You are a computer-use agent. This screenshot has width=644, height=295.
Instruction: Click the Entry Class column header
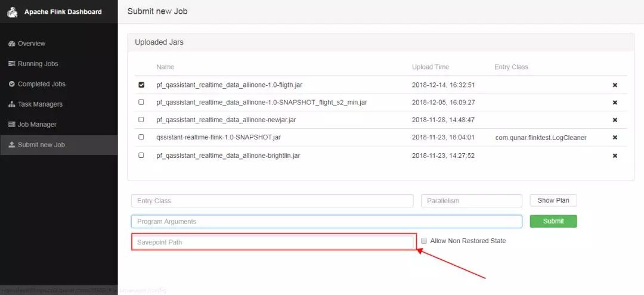512,67
